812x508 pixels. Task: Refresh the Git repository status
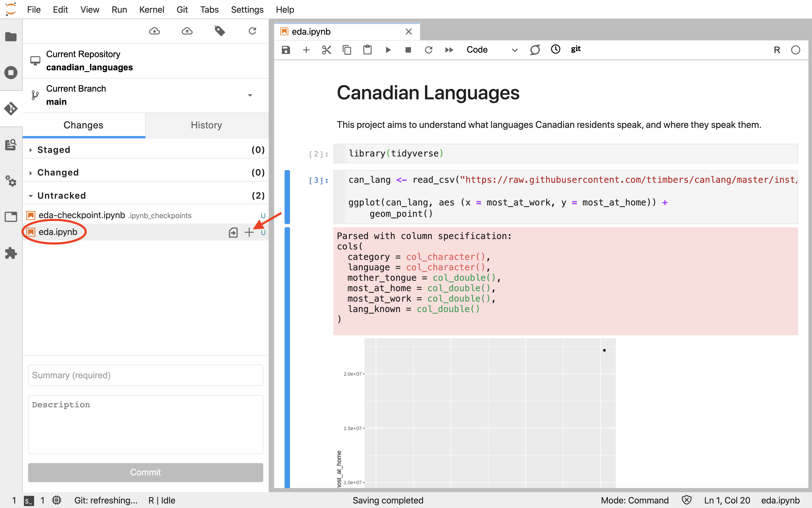click(x=252, y=31)
